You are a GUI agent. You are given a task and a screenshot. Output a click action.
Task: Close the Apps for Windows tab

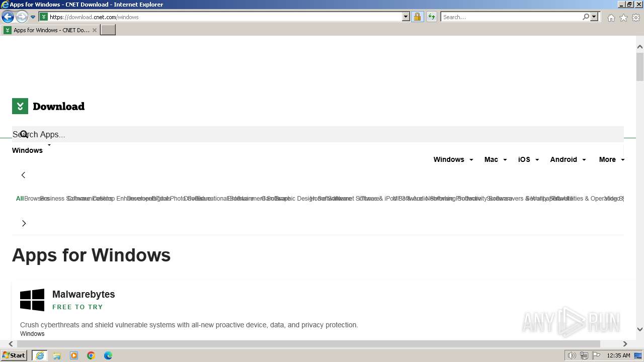(x=95, y=30)
